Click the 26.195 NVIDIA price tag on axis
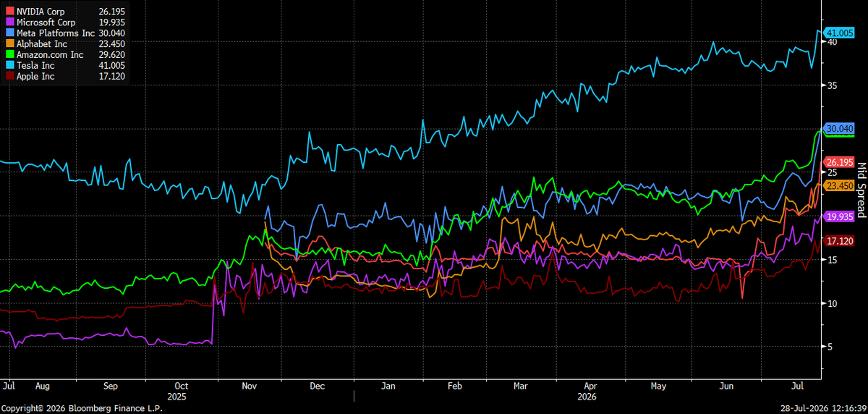868x414 pixels. (840, 162)
